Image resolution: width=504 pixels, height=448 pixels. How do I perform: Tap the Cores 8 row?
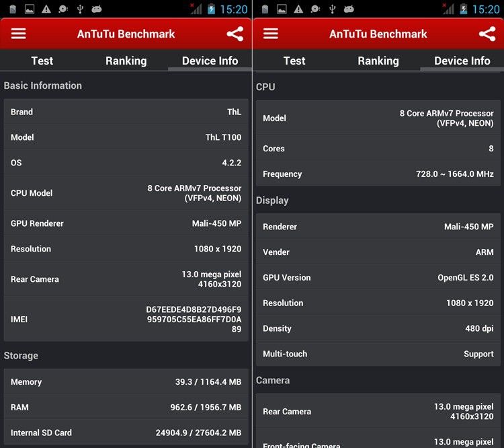(x=378, y=149)
